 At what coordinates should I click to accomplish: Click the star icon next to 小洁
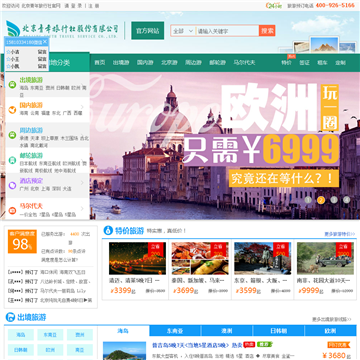click(8, 52)
